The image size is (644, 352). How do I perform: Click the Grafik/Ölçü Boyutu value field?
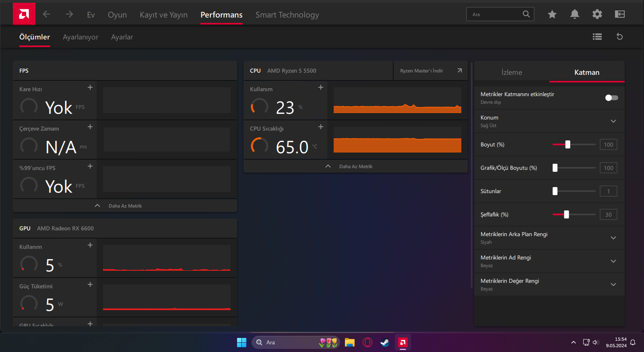click(x=609, y=168)
